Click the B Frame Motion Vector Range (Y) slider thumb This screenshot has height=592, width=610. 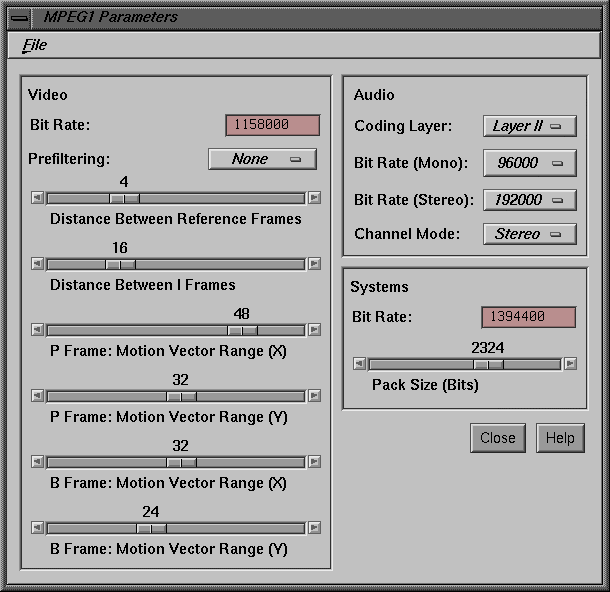pyautogui.click(x=151, y=529)
